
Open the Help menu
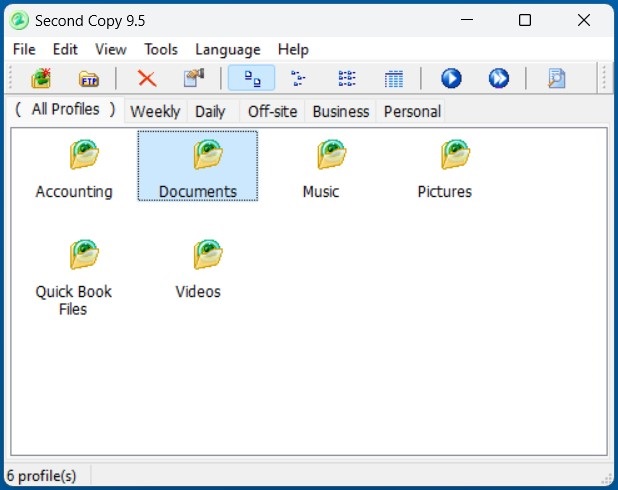pyautogui.click(x=293, y=50)
